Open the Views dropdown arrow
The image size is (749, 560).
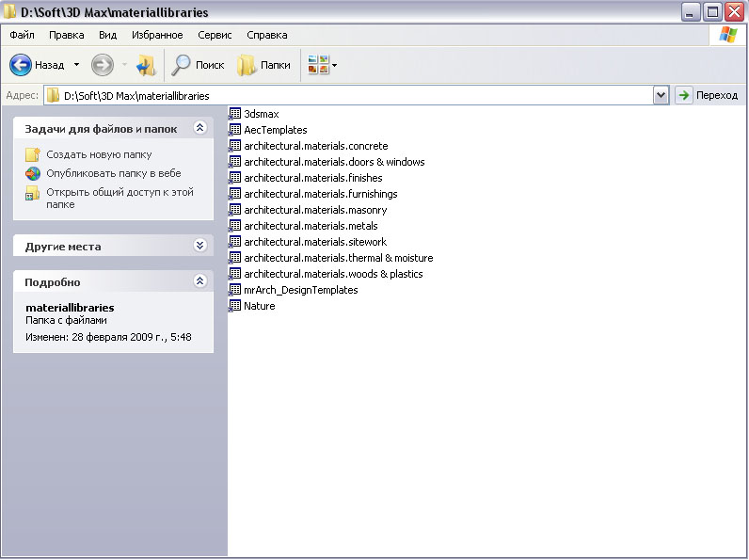334,65
